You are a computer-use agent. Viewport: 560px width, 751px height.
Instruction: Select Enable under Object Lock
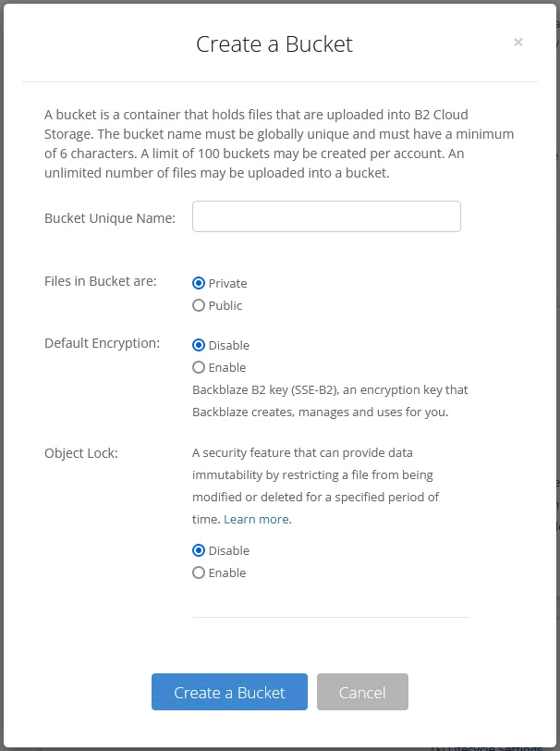click(199, 572)
